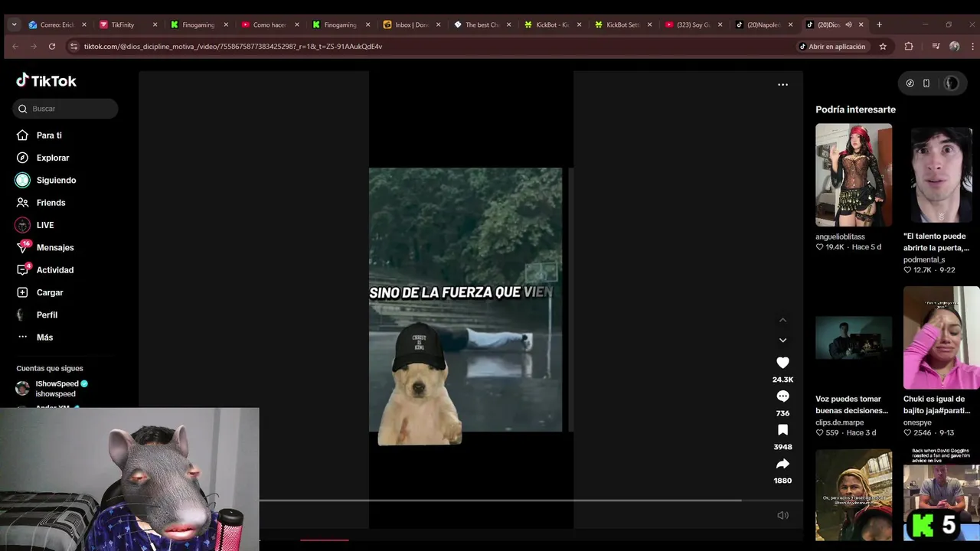The height and width of the screenshot is (551, 980).
Task: Open the Actividad notifications
Action: 55,270
